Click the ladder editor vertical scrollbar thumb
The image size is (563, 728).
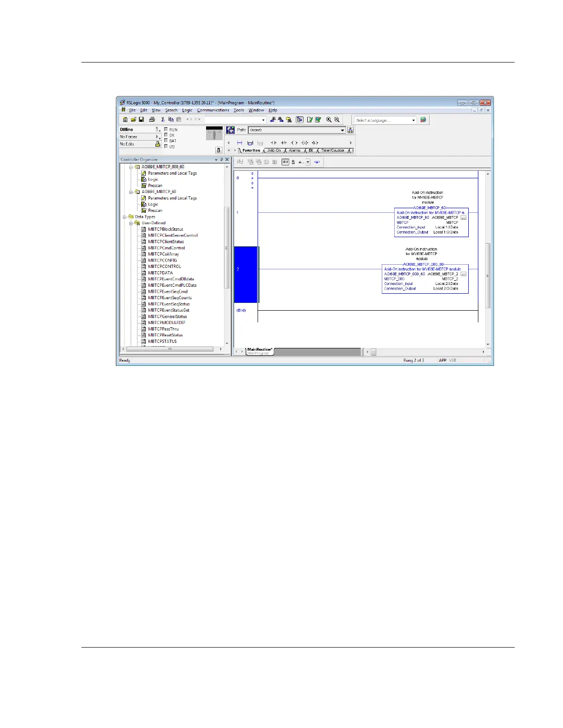coord(488,276)
